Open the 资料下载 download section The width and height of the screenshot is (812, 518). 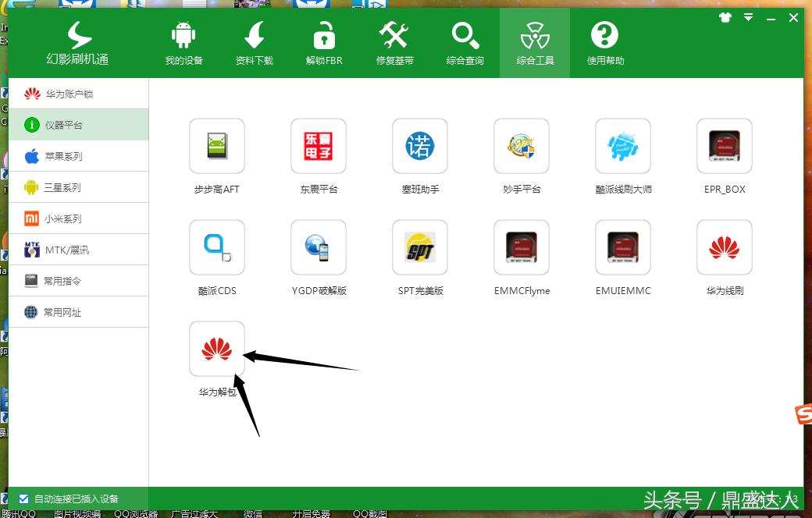point(254,44)
